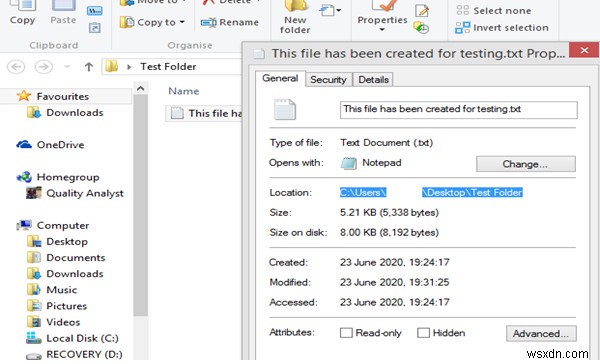Click Select none in the ribbon
The height and width of the screenshot is (364, 600).
click(x=494, y=10)
